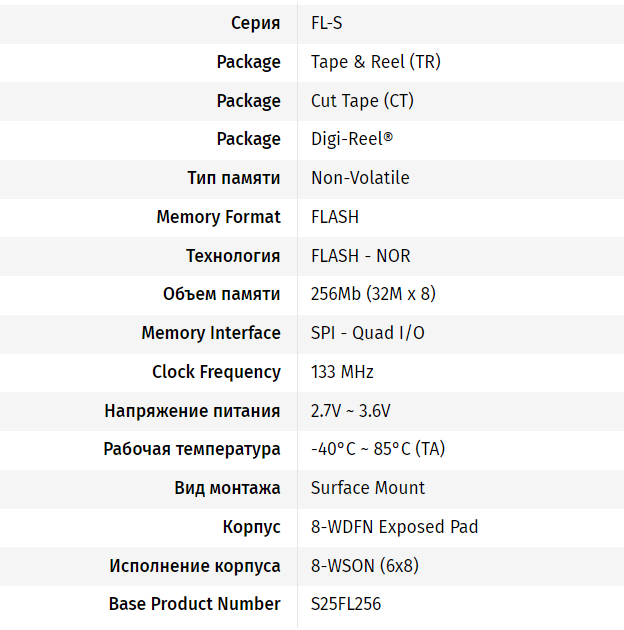The height and width of the screenshot is (630, 624).
Task: Select the Tape & Reel (TR) value
Action: coord(375,62)
